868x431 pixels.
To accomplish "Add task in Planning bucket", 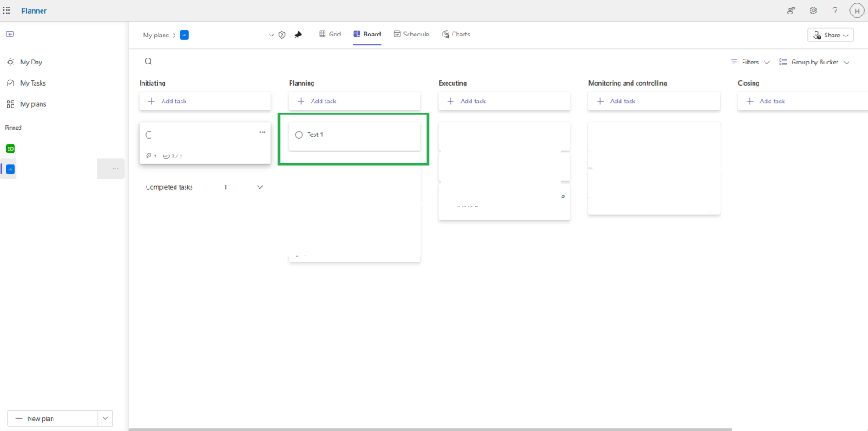I will tap(354, 102).
